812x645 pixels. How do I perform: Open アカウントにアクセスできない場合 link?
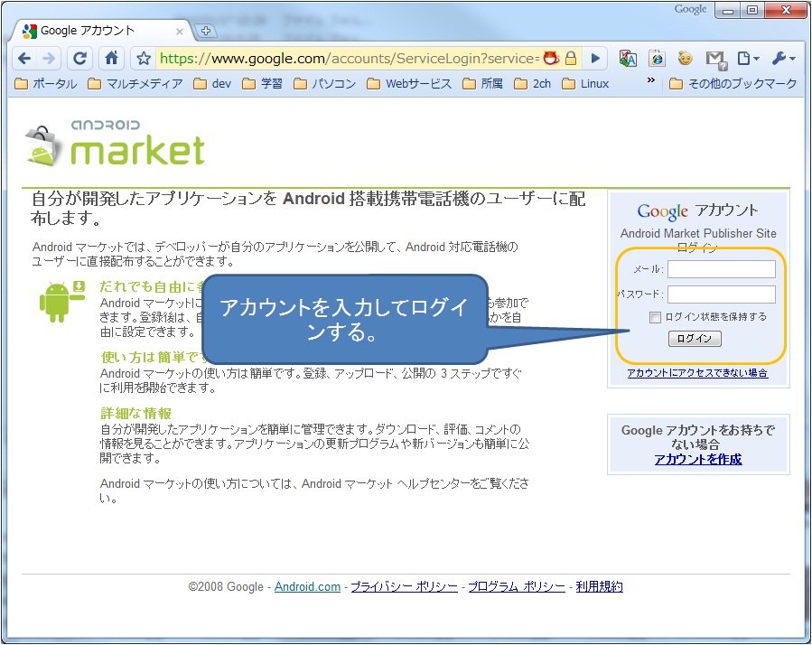[x=697, y=373]
